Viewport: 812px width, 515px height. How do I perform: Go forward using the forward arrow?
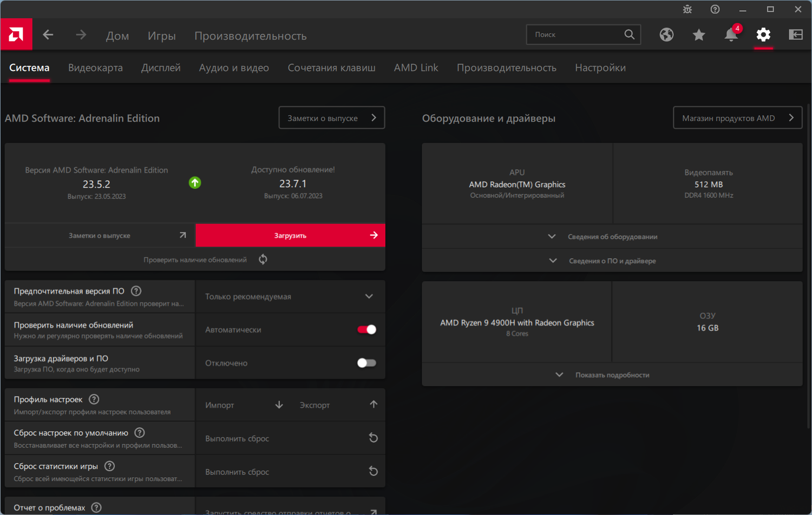point(81,35)
